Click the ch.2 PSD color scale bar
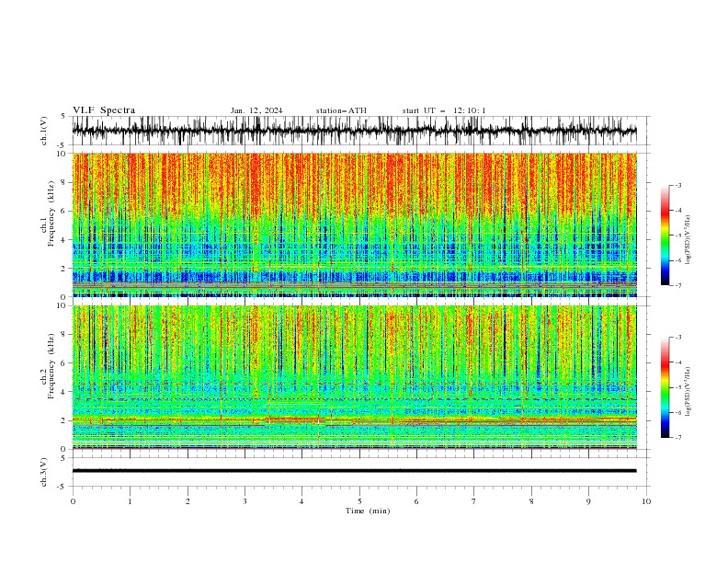 coord(665,387)
